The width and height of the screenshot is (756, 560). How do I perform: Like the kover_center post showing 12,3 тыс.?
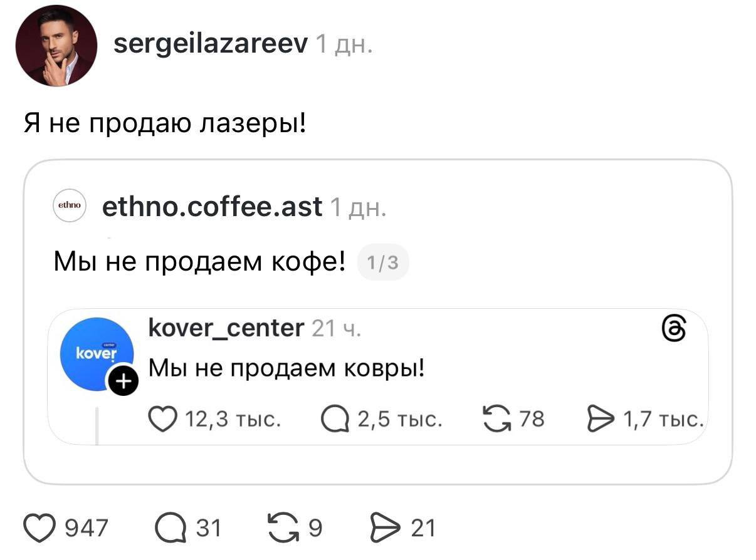(x=163, y=418)
